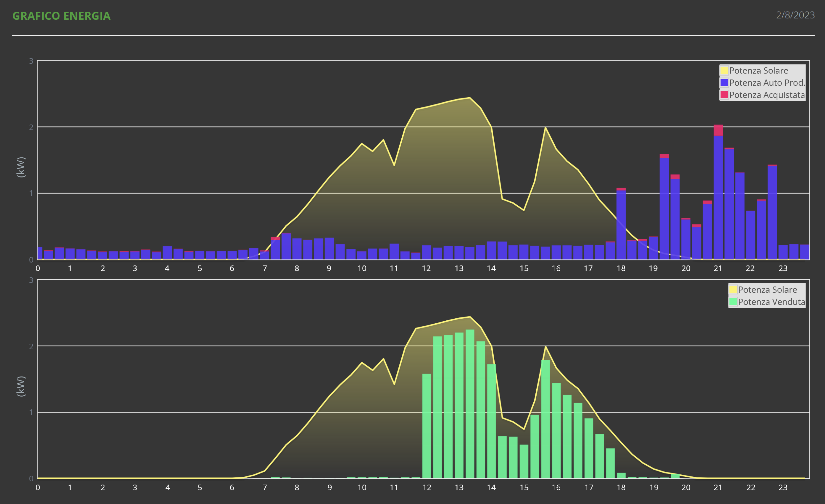The width and height of the screenshot is (825, 504).
Task: Click the red Potenza Acquistata legend swatch
Action: point(724,95)
